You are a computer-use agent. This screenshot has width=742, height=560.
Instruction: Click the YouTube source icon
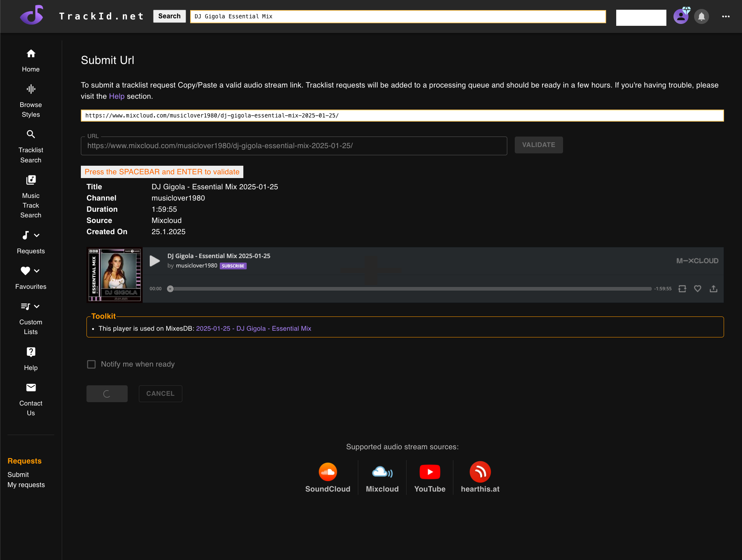point(430,472)
